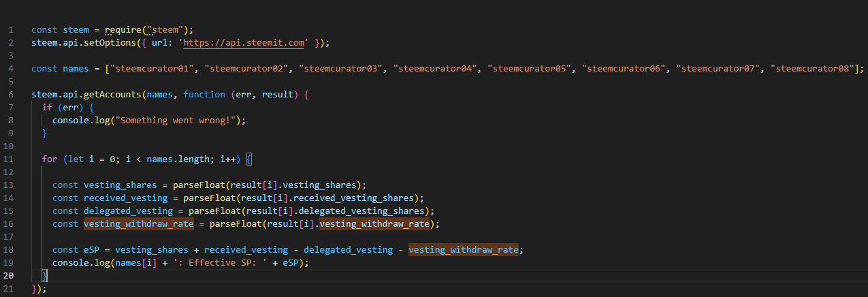Click highlighted closing brace on line 20

pyautogui.click(x=45, y=275)
